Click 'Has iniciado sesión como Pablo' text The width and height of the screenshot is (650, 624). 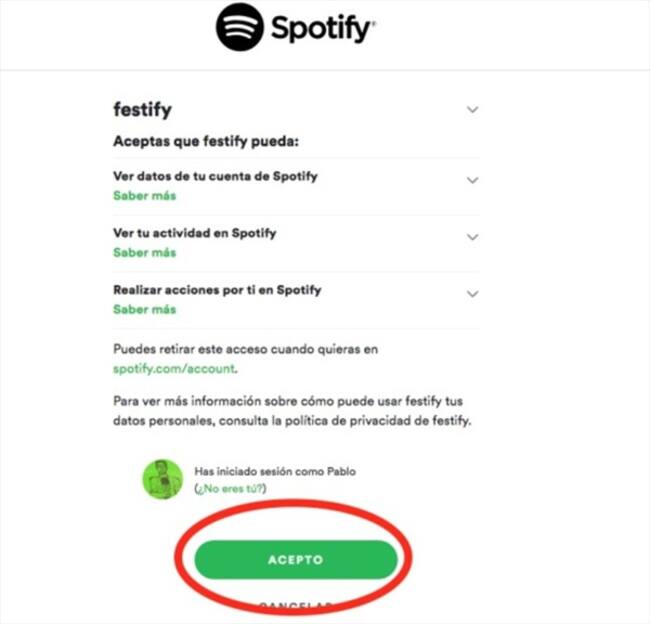[274, 471]
